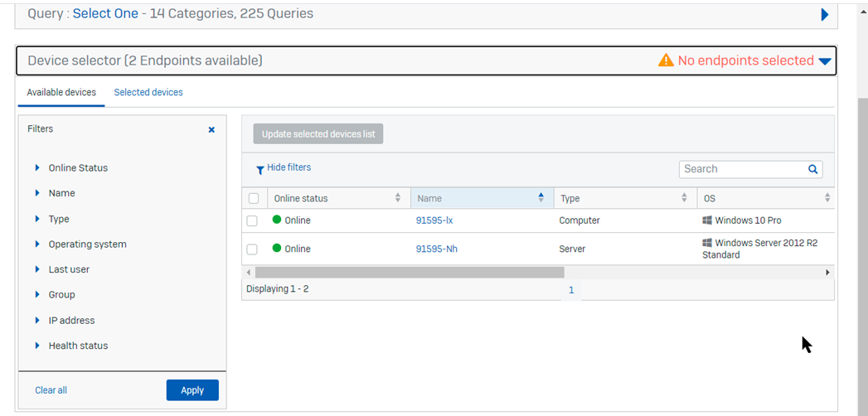Tick the select-all checkbox in table header

[254, 198]
